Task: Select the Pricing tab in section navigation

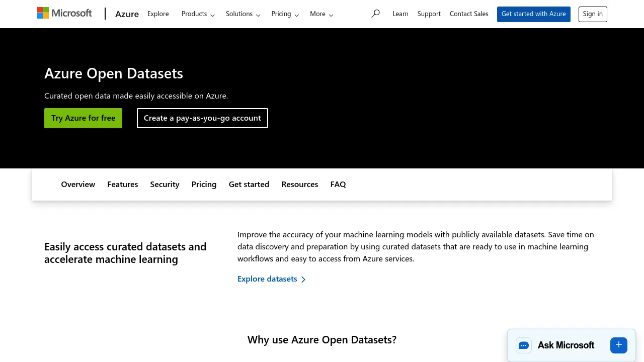Action: click(204, 185)
